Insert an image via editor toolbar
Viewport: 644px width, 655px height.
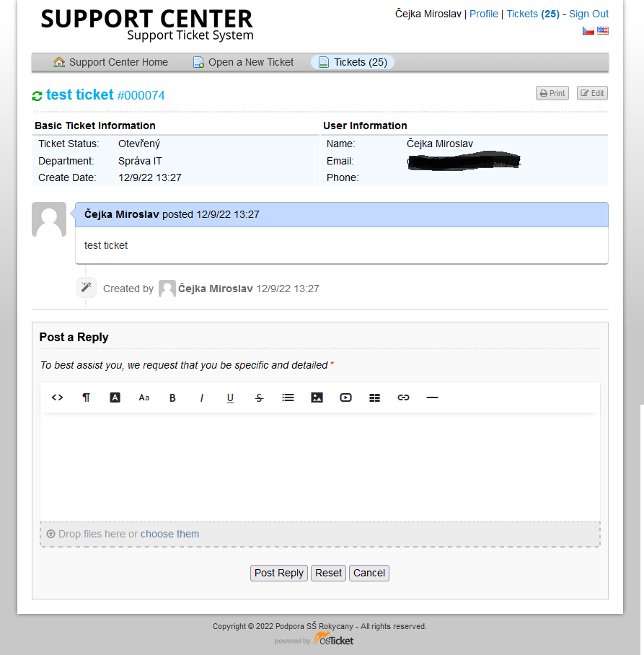click(x=317, y=397)
